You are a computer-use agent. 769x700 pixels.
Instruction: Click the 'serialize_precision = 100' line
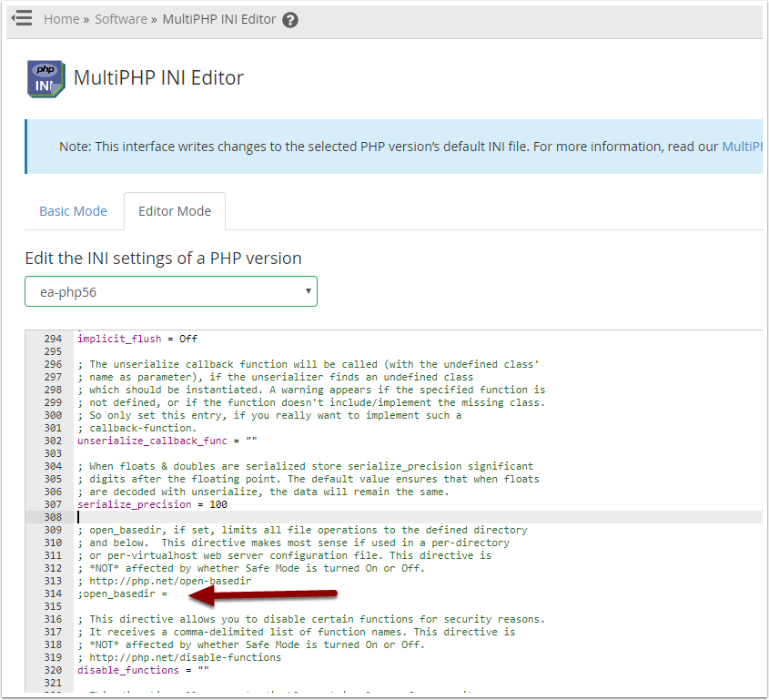pyautogui.click(x=152, y=505)
